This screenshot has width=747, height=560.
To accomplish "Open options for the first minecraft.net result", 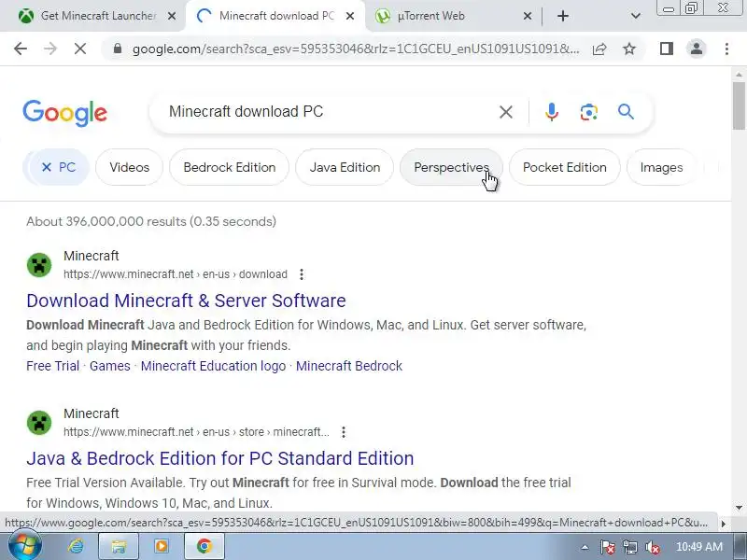I will pos(301,274).
